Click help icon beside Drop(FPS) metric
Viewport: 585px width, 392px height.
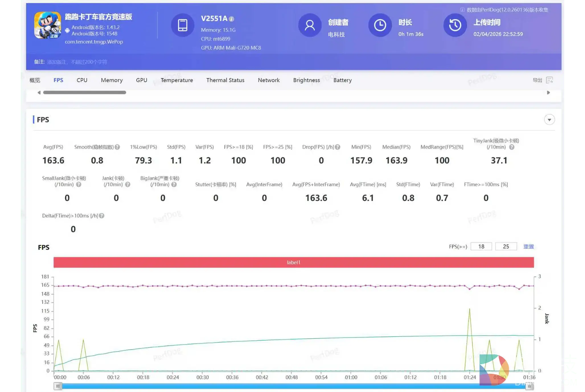pos(338,147)
